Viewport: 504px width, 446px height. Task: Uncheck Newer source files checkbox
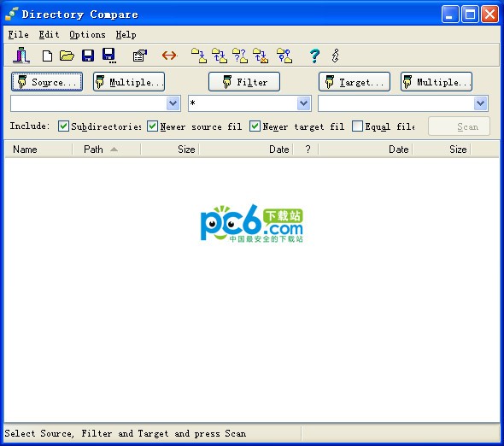[152, 126]
